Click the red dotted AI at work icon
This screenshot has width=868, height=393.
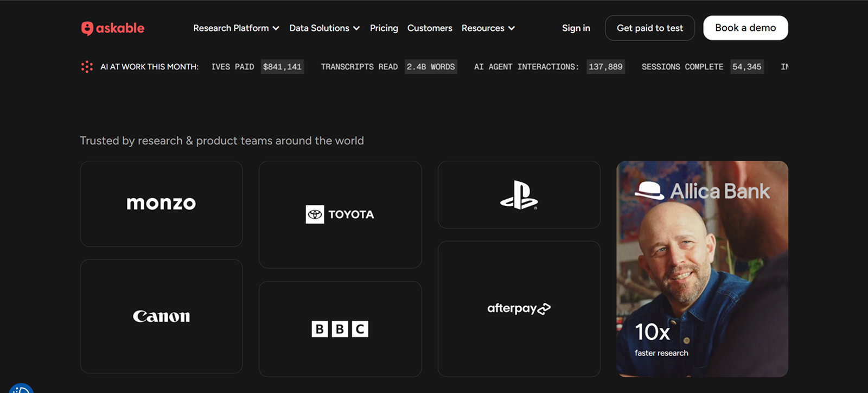(87, 67)
